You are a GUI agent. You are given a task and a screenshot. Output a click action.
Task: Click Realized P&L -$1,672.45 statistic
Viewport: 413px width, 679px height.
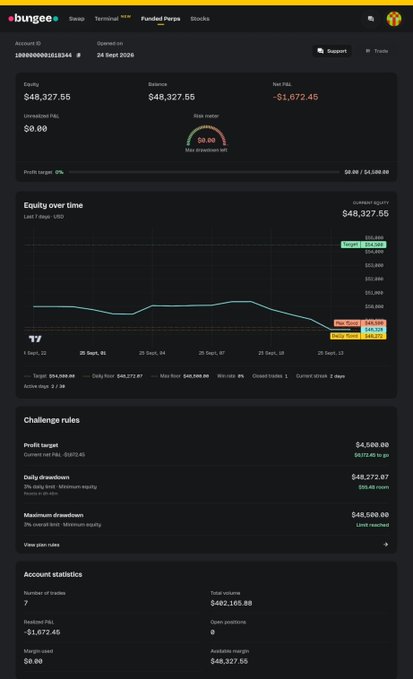pyautogui.click(x=42, y=632)
